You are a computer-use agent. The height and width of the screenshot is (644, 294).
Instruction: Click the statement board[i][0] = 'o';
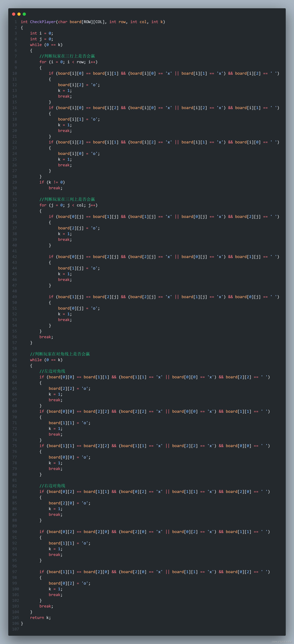pyautogui.click(x=79, y=154)
